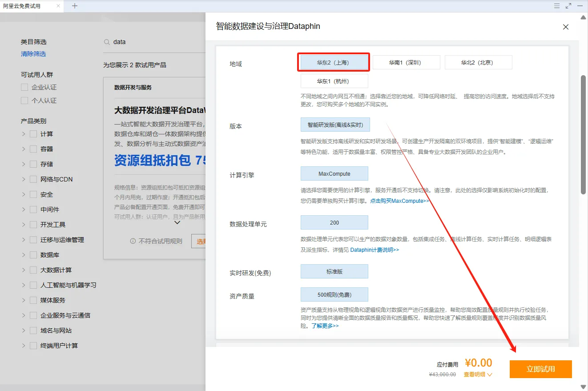Check the 终端用户计算 checkbox
This screenshot has width=588, height=391.
coord(33,346)
